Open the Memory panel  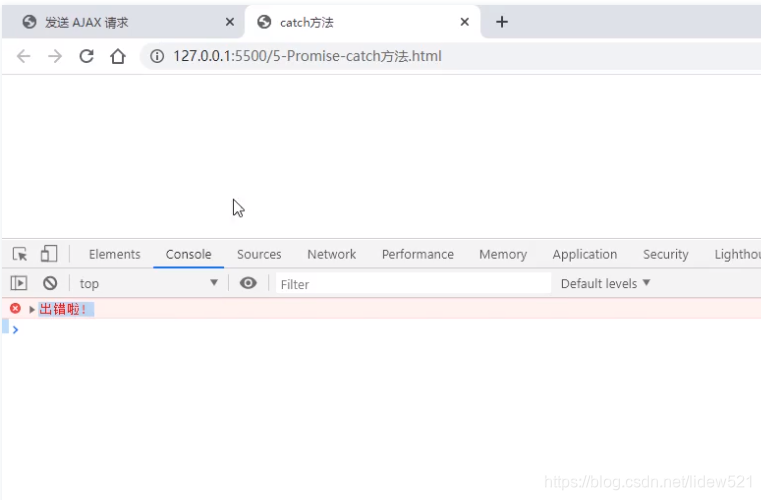tap(503, 254)
